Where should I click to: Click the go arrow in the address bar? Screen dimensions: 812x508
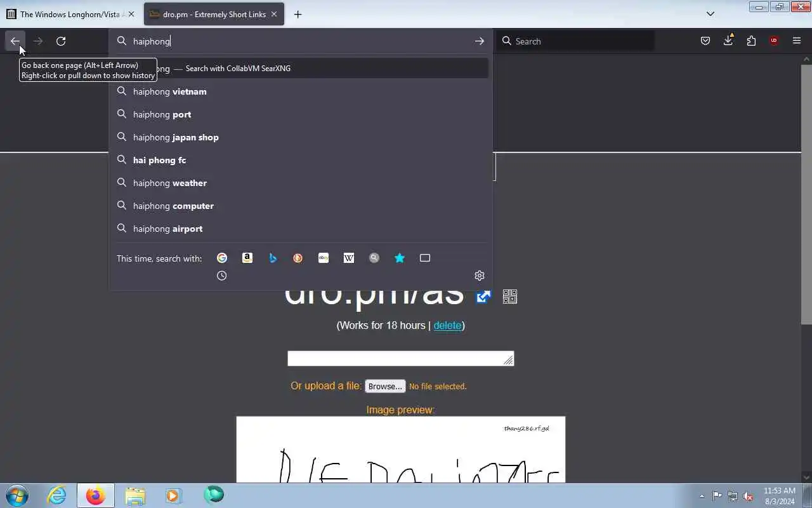point(480,41)
